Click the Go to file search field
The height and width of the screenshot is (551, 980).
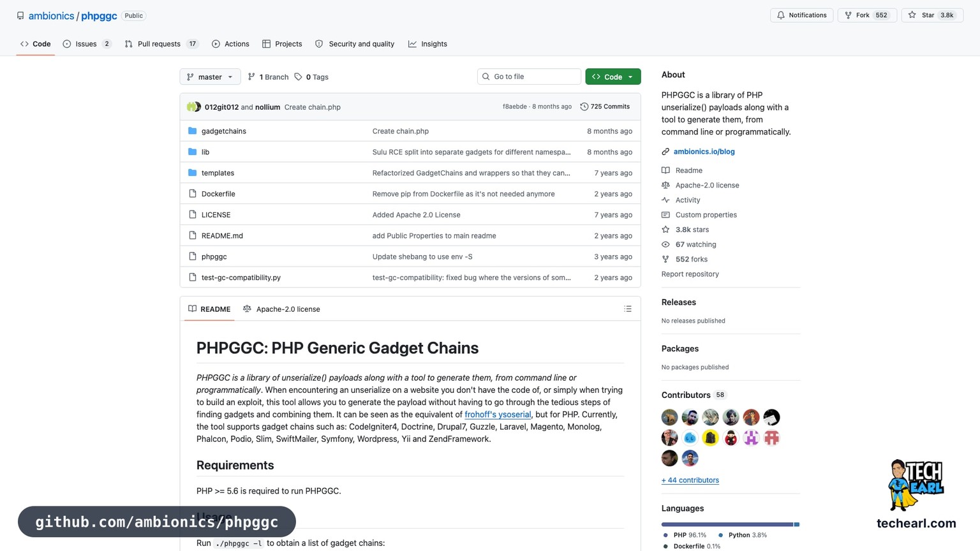(529, 77)
